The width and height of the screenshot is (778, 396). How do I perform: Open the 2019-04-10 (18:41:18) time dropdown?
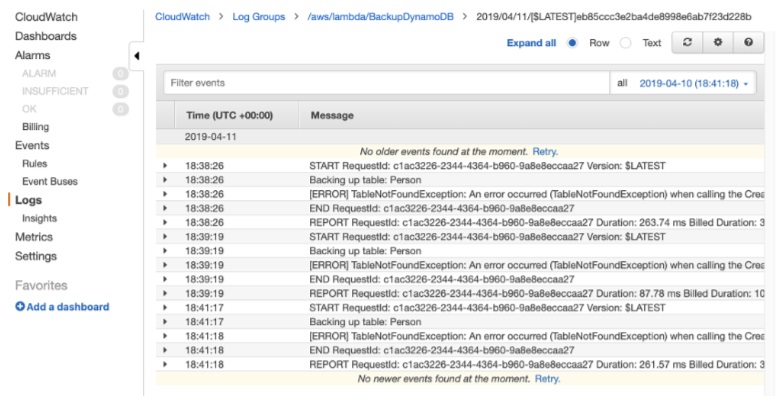tap(693, 83)
